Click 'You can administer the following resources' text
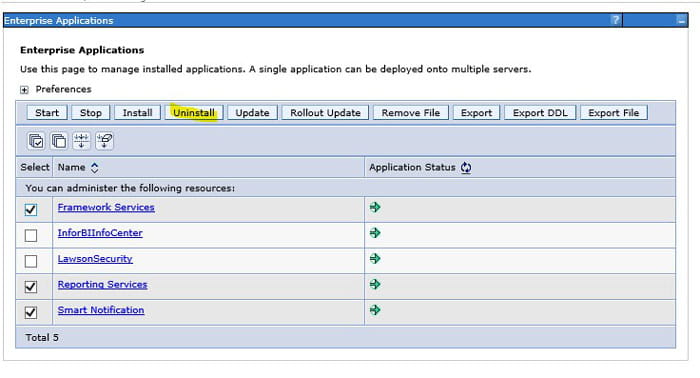 [130, 188]
